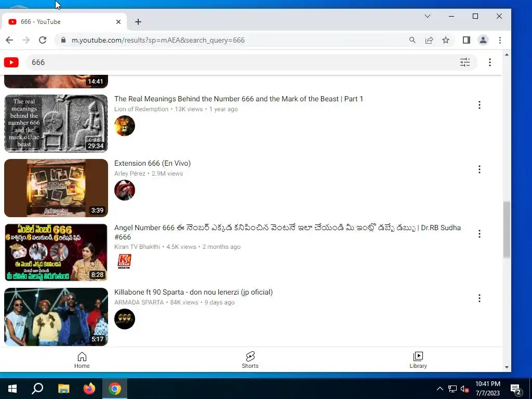
Task: Click Lion of Redemption channel name text
Action: click(x=141, y=109)
